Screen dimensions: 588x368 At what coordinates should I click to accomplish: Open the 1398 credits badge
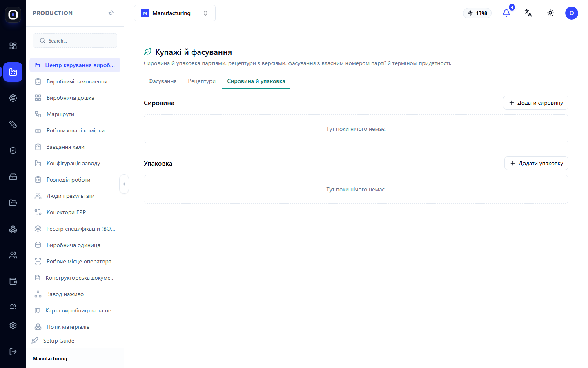(477, 13)
